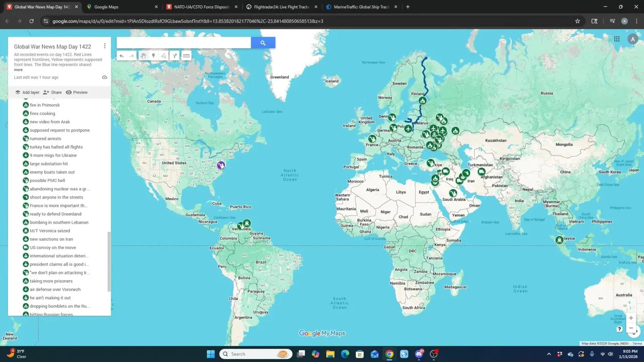Image resolution: width=644 pixels, height=362 pixels.
Task: Select 'fire in Primorsk' in the layer list
Action: click(45, 105)
